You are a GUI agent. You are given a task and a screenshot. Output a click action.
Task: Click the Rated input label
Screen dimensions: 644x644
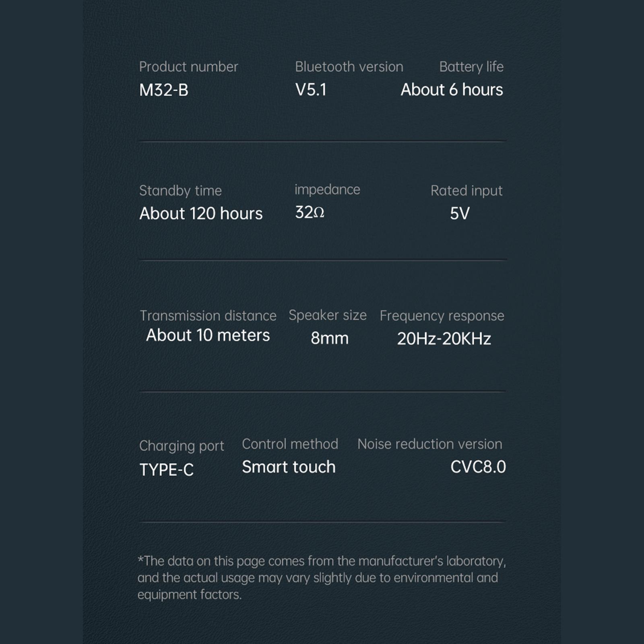(466, 191)
